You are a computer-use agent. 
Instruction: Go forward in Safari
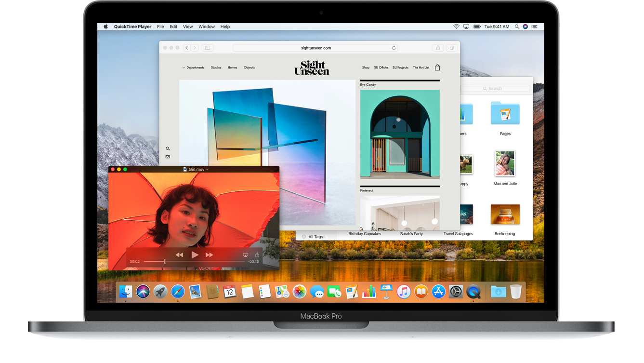195,48
